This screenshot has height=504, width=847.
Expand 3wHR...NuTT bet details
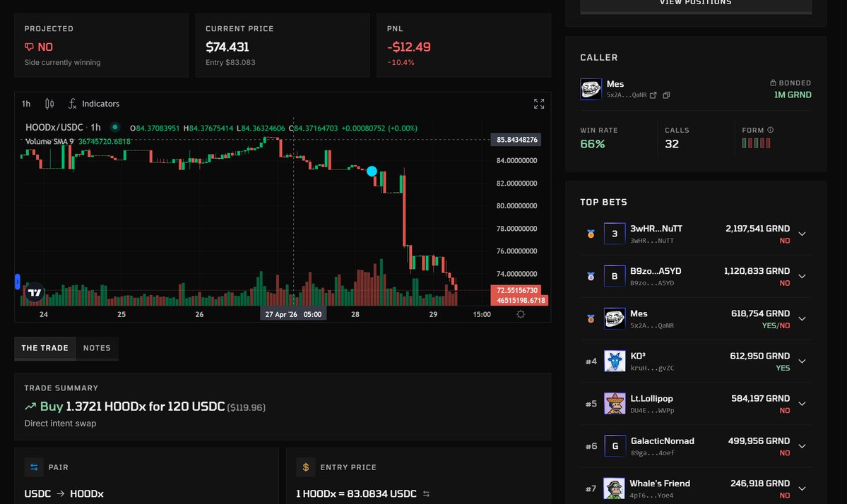click(802, 234)
